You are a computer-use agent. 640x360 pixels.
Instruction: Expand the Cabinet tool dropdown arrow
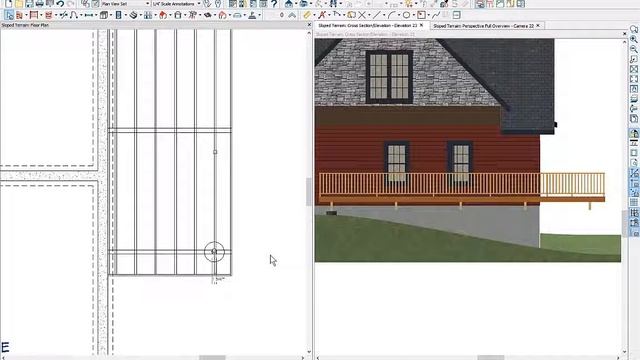click(111, 16)
